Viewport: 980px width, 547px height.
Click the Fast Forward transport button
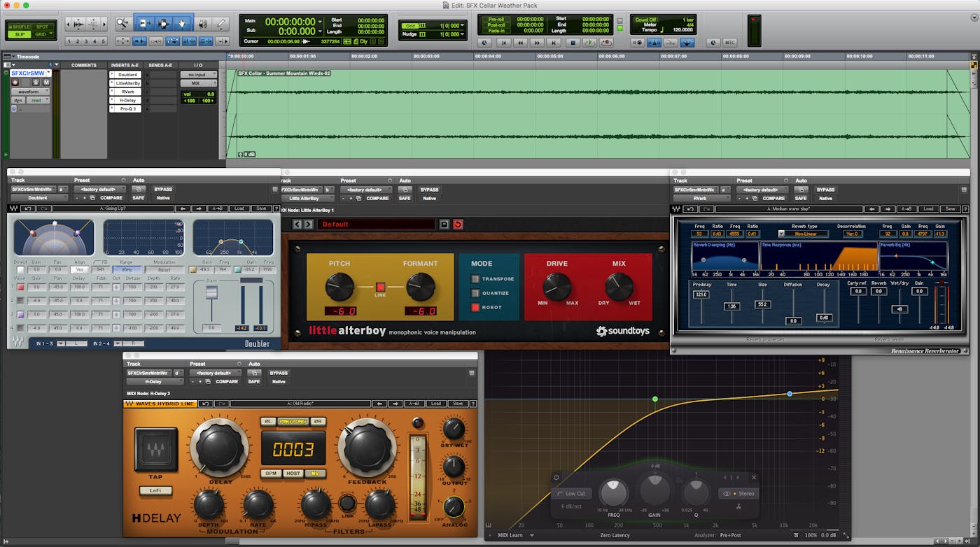tap(537, 43)
